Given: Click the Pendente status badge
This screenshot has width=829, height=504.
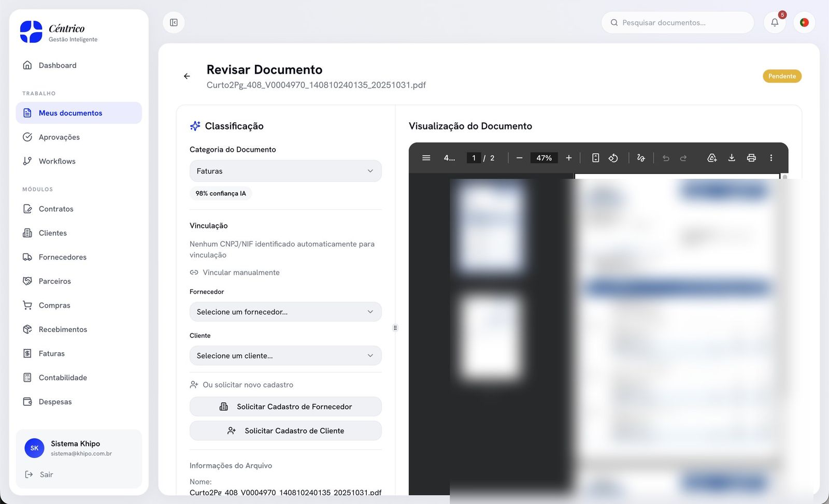Looking at the screenshot, I should tap(782, 76).
